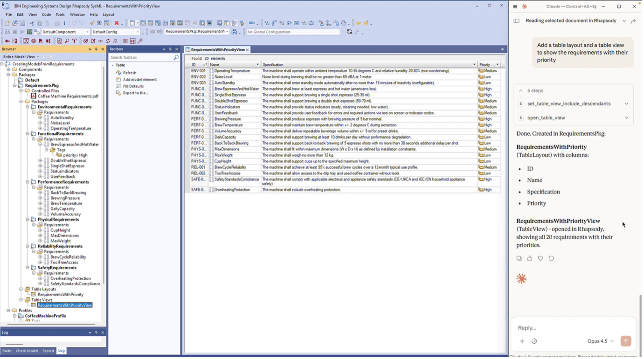
Task: Switch to the Check Model tab
Action: (x=27, y=351)
